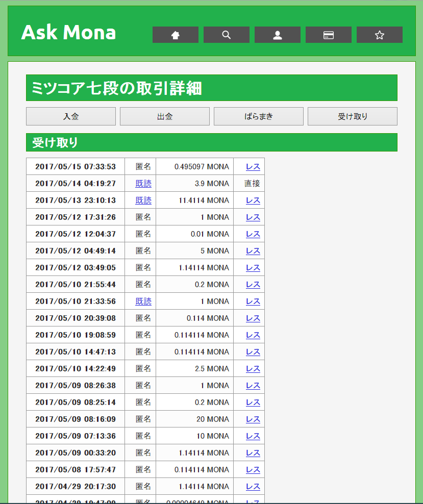Open レス link for 20 MONA row

coord(253,419)
